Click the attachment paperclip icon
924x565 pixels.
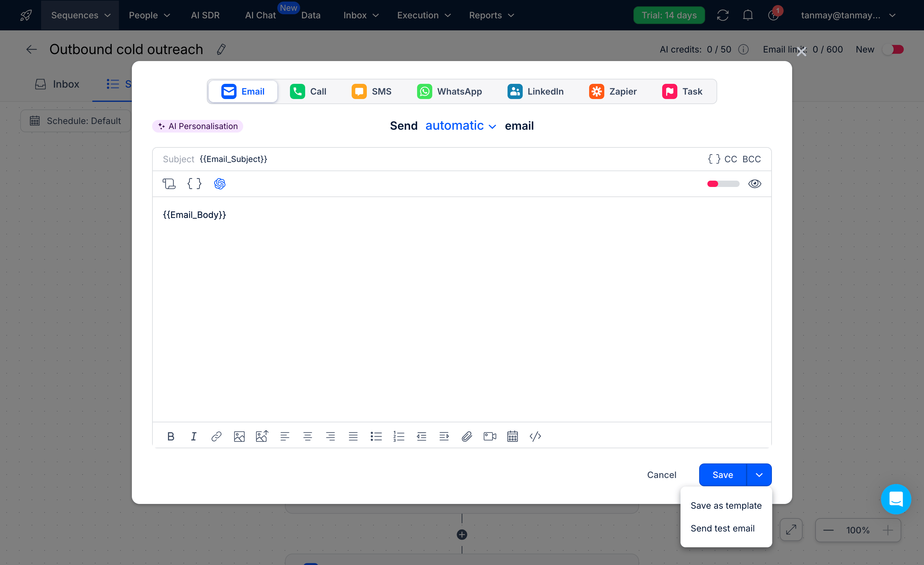pos(466,436)
